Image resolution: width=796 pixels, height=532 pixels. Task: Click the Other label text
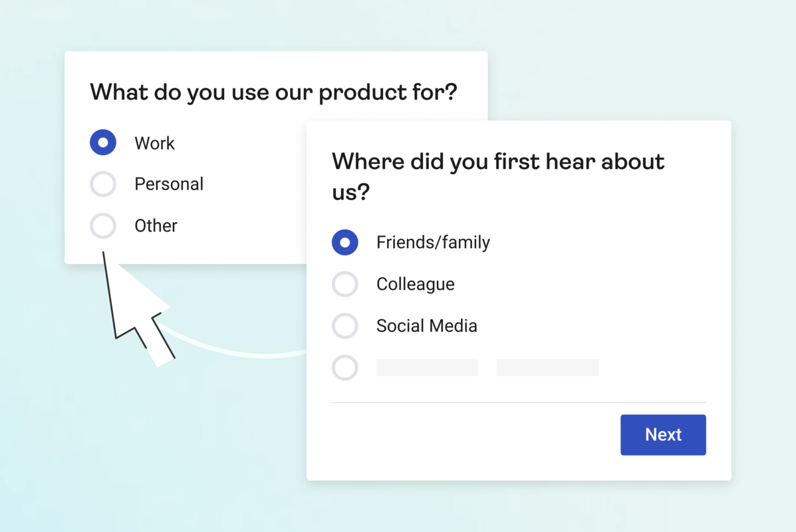[156, 225]
